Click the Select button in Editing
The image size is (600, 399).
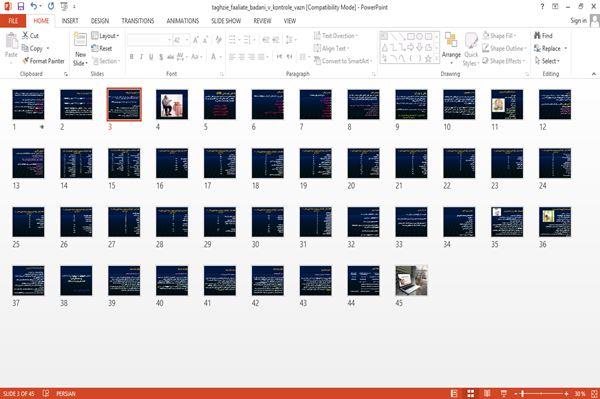(548, 61)
